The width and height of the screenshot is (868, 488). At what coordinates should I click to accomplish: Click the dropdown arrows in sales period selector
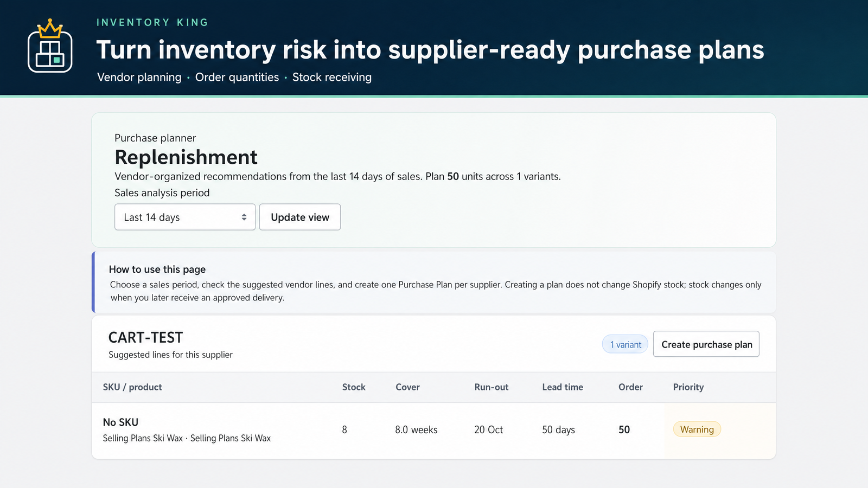244,217
